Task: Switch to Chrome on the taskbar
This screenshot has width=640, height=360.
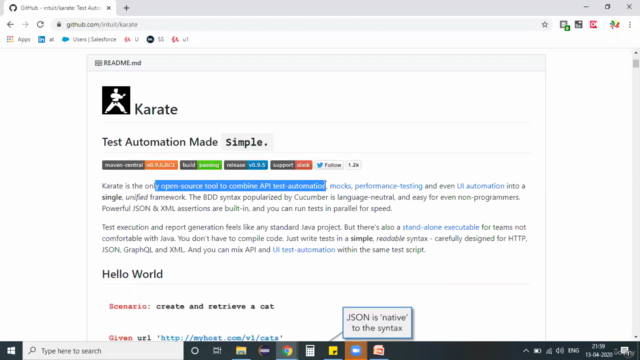Action: click(287, 351)
